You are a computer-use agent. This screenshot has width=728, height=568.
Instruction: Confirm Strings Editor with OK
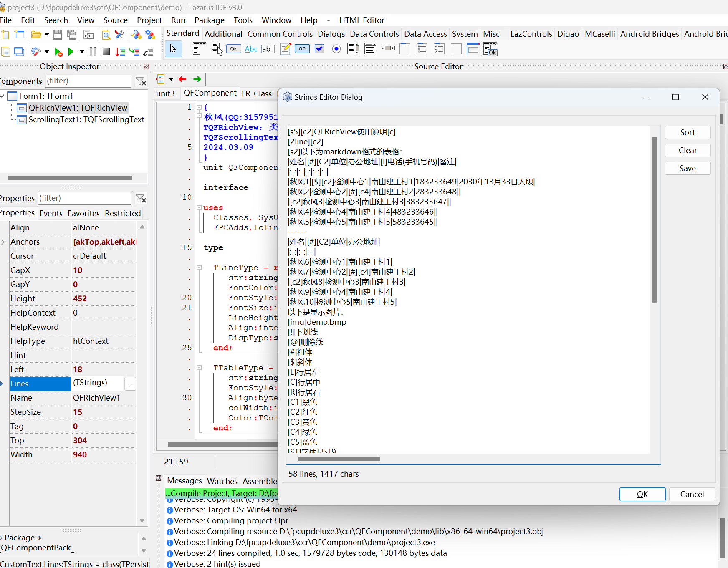click(x=642, y=494)
